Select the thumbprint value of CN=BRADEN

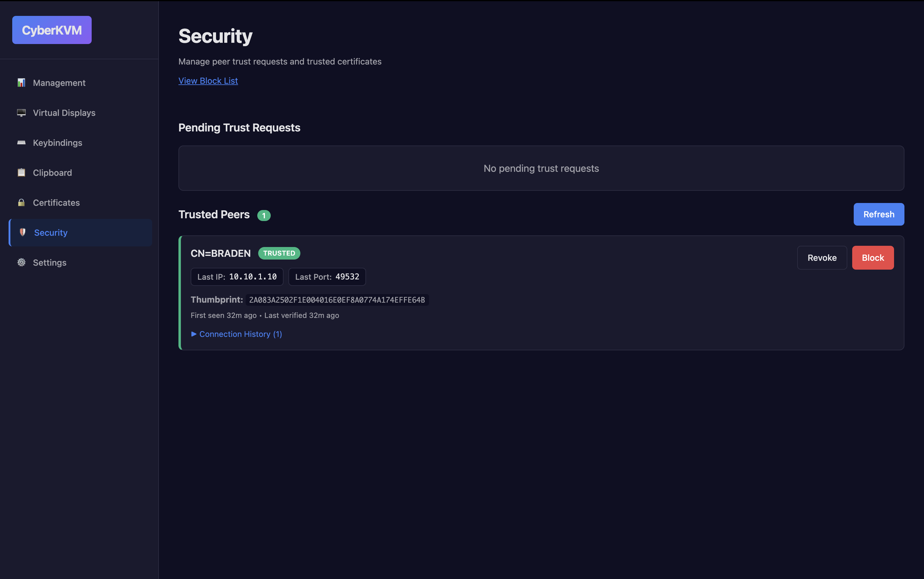pos(336,300)
